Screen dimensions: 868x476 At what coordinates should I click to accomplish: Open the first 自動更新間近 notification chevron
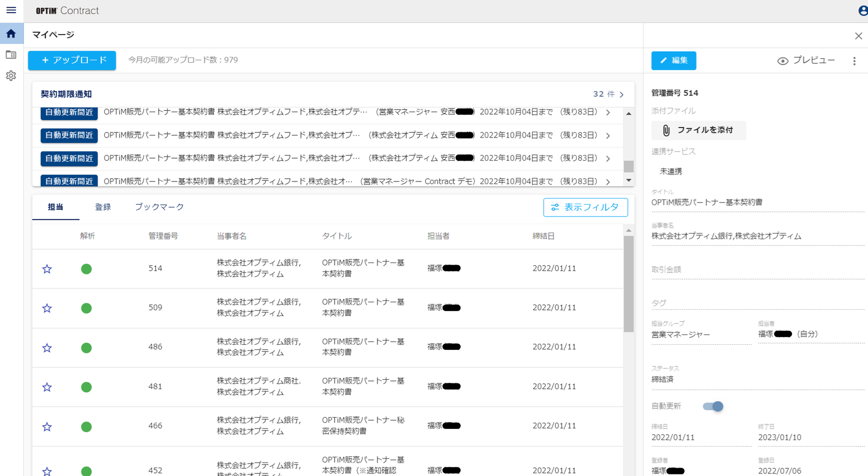608,112
